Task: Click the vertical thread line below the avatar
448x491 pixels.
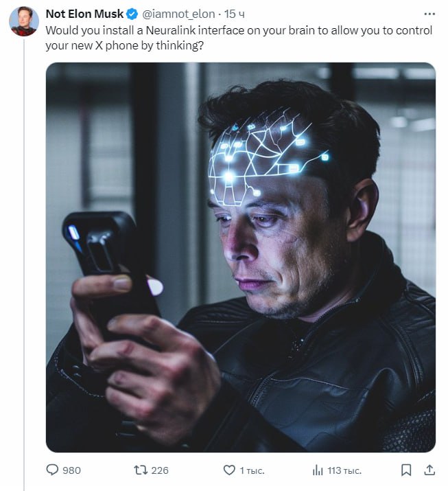Action: 24,264
